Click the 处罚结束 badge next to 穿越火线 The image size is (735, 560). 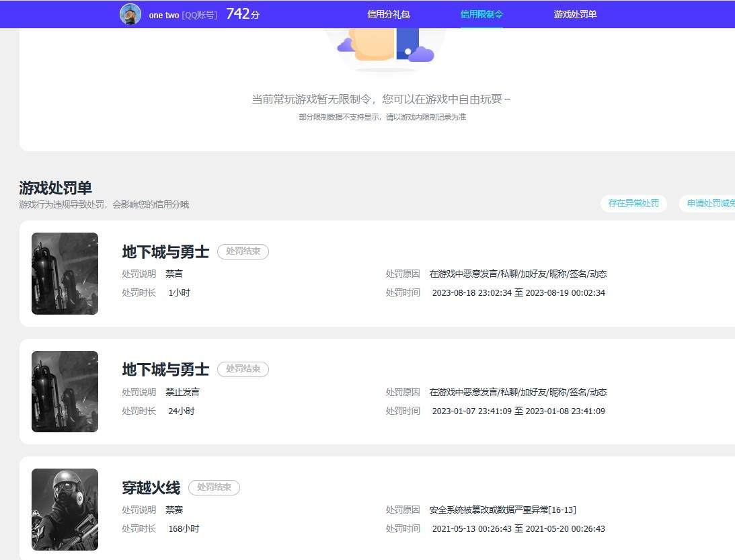[214, 487]
